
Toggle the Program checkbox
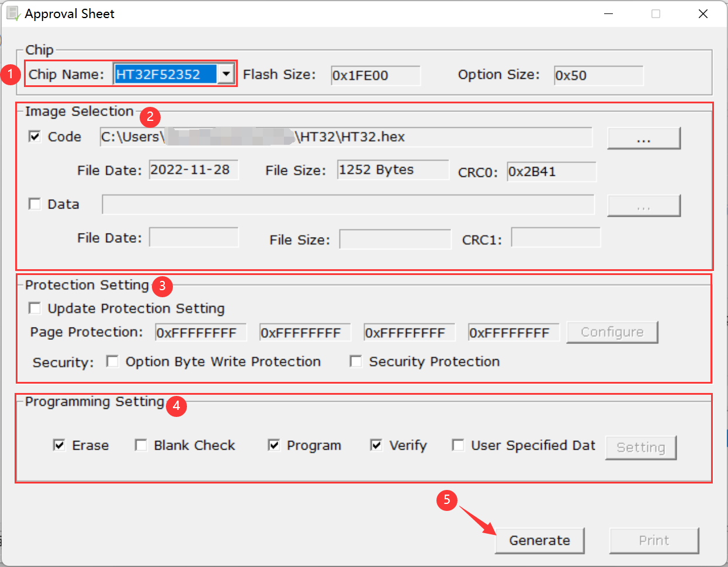[x=273, y=445]
